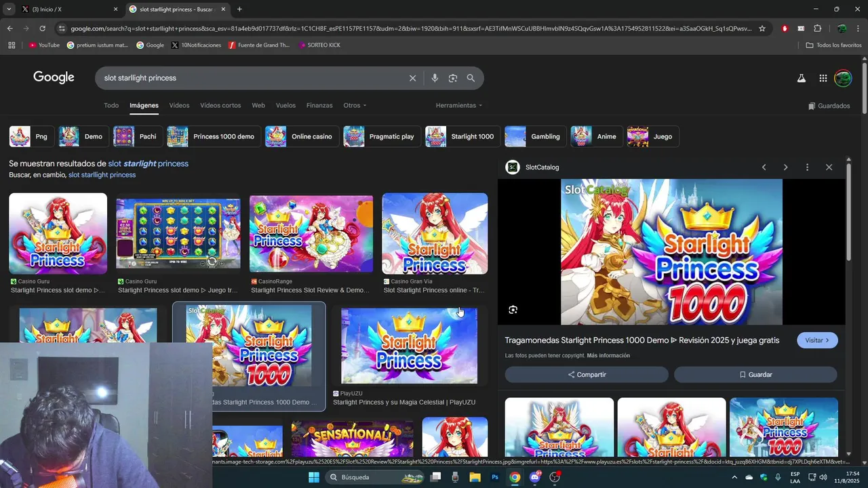Open Task View on the taskbar
The width and height of the screenshot is (868, 488).
(x=435, y=477)
